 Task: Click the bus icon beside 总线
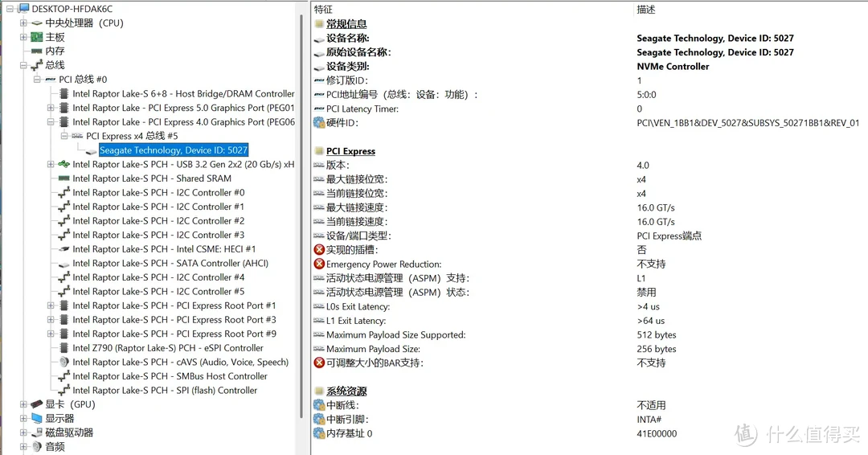pos(36,65)
